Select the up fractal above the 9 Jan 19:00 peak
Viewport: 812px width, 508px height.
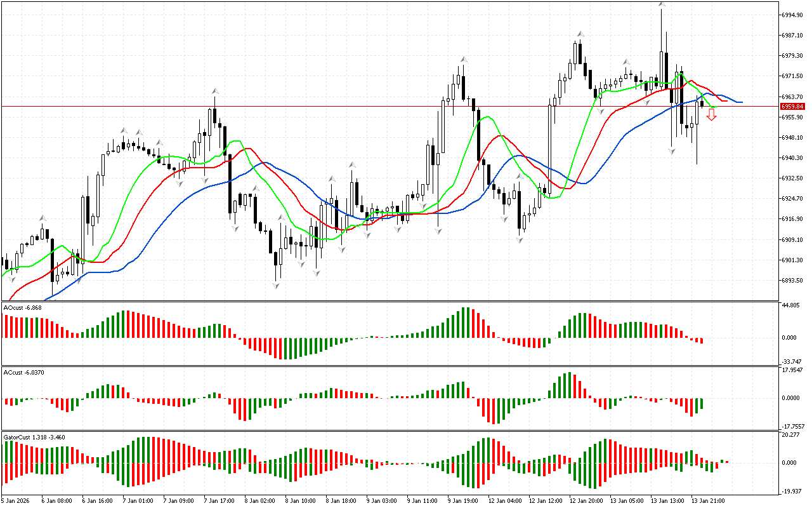[464, 59]
